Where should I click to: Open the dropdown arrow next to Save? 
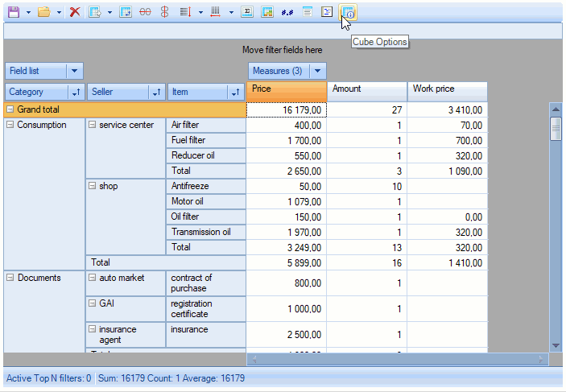[x=28, y=12]
